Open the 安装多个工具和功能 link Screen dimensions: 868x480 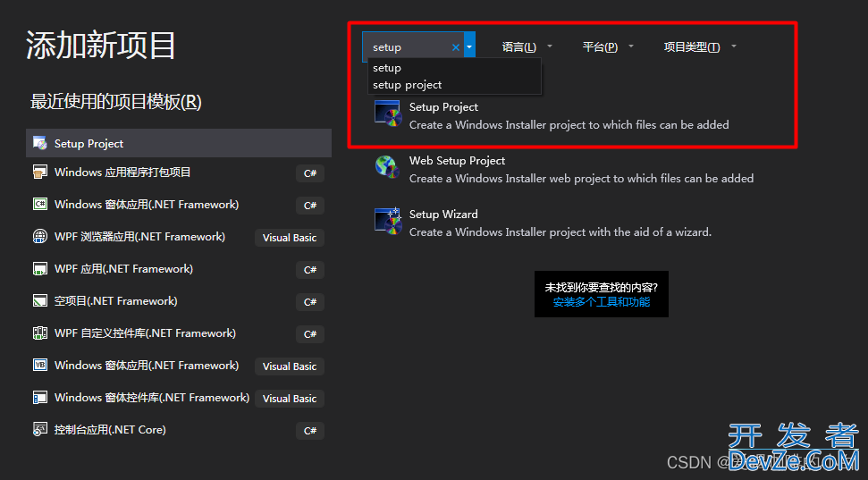tap(602, 302)
